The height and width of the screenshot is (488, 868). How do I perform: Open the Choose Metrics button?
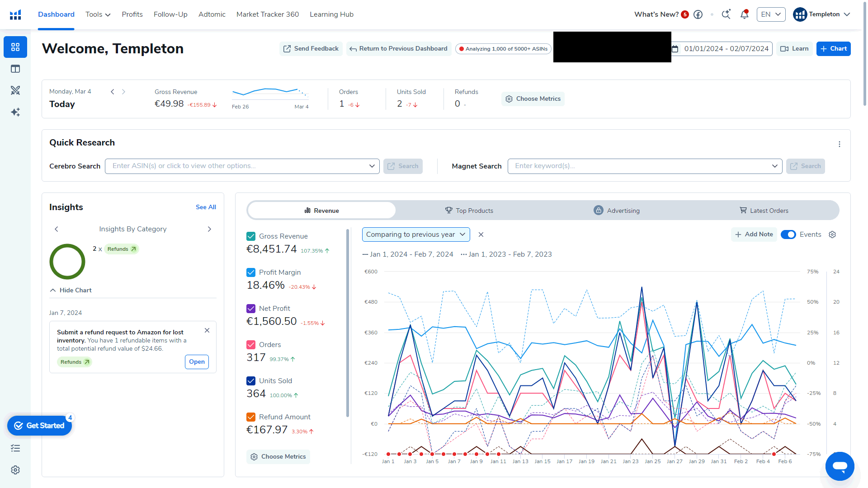point(533,99)
